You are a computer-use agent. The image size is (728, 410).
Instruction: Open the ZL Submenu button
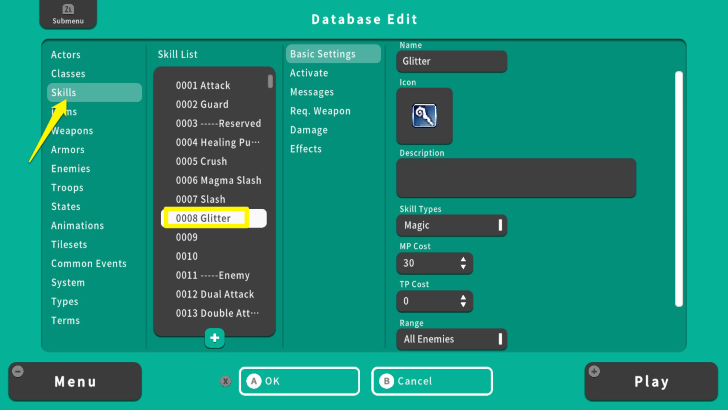68,14
